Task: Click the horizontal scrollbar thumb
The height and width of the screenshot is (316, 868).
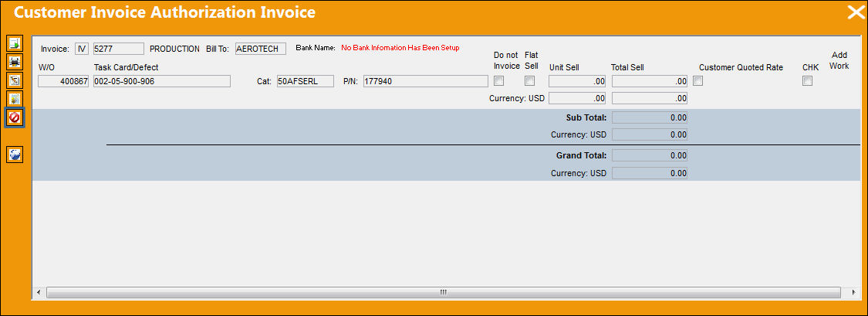Action: pos(443,292)
